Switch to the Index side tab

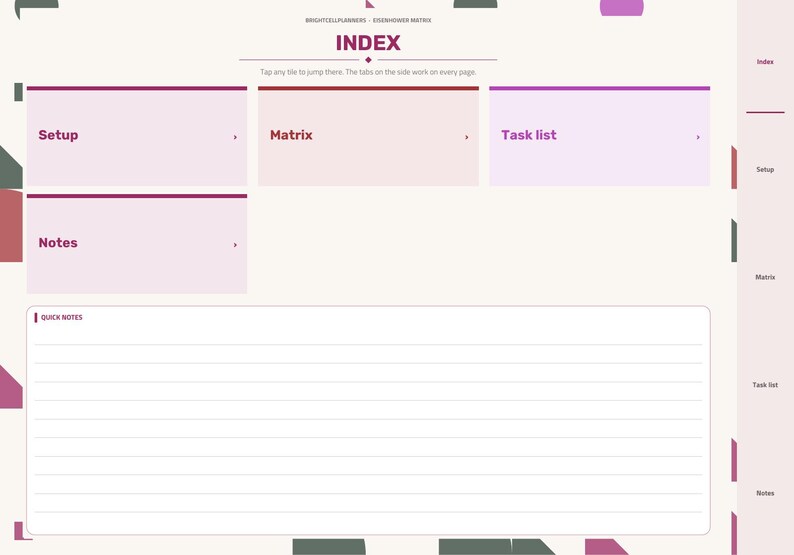(765, 62)
